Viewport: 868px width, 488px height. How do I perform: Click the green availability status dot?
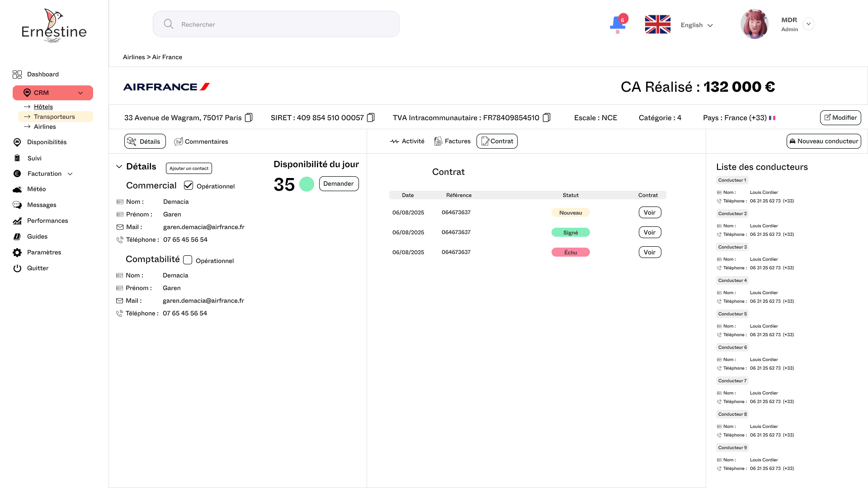pyautogui.click(x=307, y=184)
